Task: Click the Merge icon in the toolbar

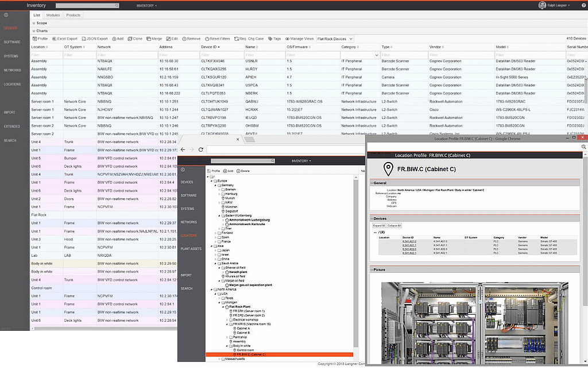Action: point(149,38)
